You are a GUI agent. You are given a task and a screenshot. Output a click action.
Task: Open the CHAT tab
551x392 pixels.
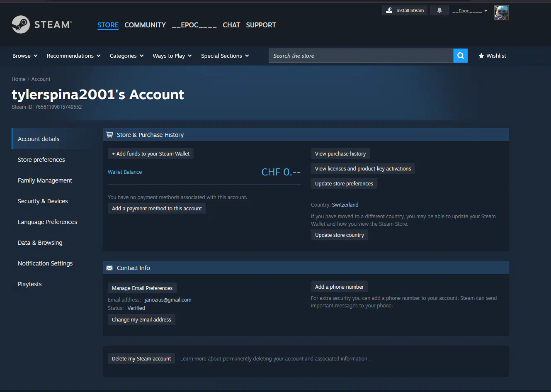click(x=231, y=25)
